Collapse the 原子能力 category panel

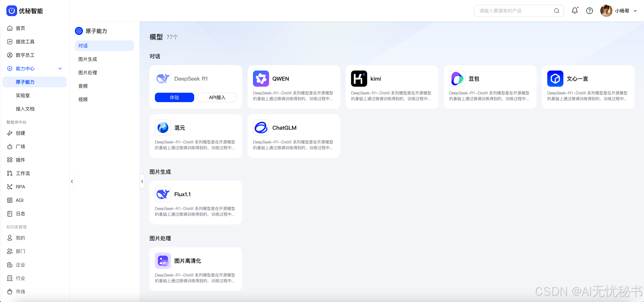pos(142,181)
